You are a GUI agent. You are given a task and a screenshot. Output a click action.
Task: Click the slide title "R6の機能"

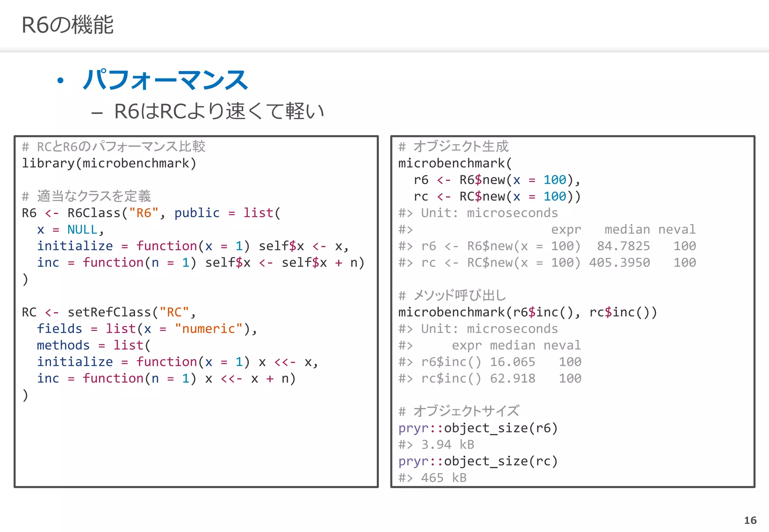pyautogui.click(x=68, y=25)
